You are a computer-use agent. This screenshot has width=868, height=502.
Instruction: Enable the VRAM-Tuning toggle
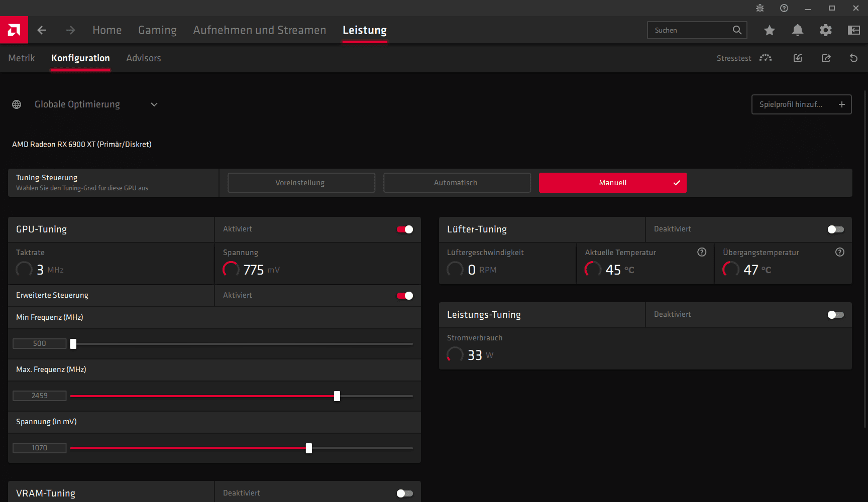(x=405, y=493)
